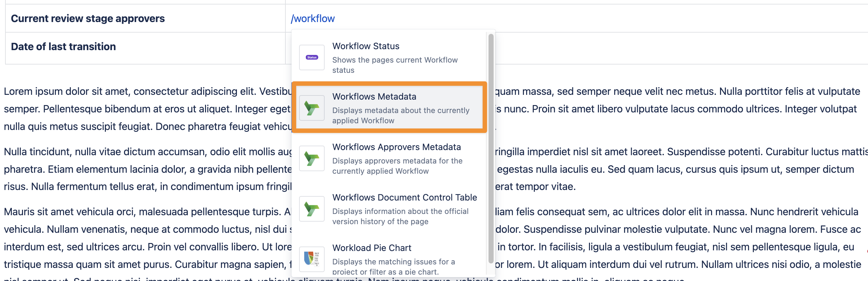Screen dimensions: 868x281
Task: Click the 'Shows the pages current Workflow status' description
Action: click(394, 65)
